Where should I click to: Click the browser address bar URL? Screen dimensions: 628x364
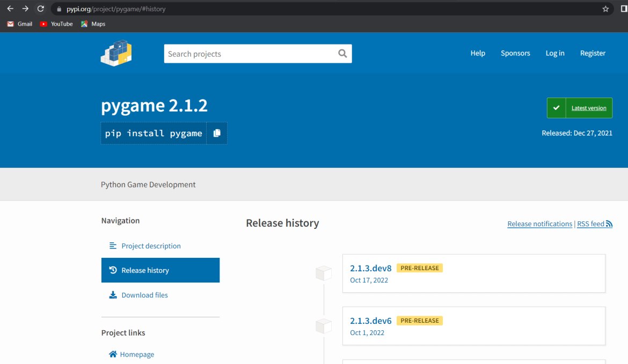click(116, 9)
